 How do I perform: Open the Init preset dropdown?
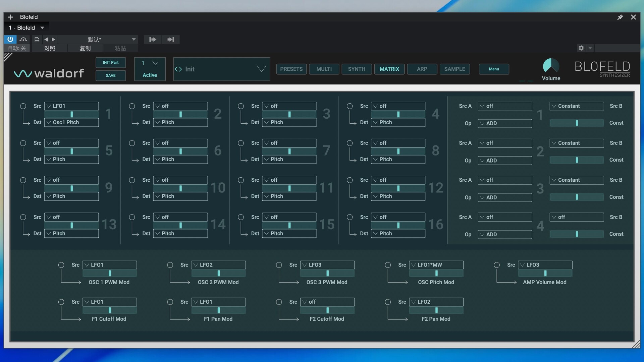[221, 69]
